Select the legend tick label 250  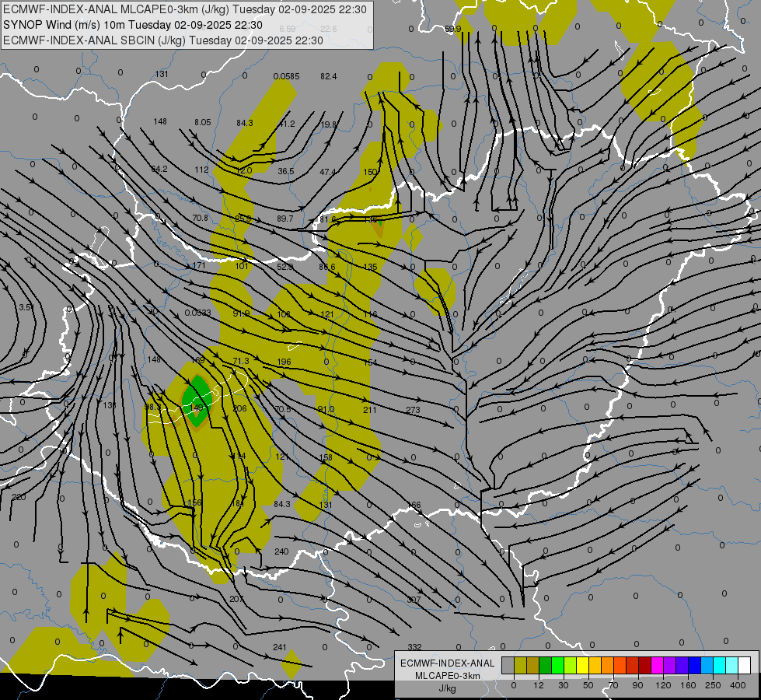(x=713, y=685)
